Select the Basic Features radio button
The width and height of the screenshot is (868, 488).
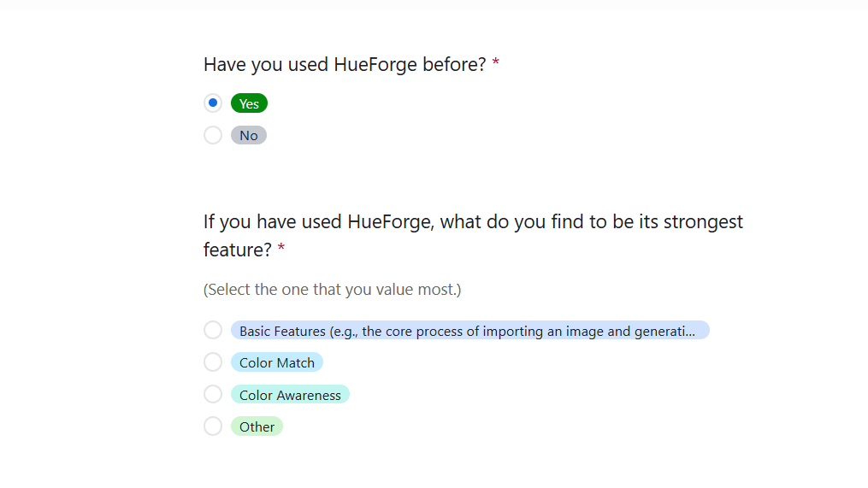click(213, 330)
